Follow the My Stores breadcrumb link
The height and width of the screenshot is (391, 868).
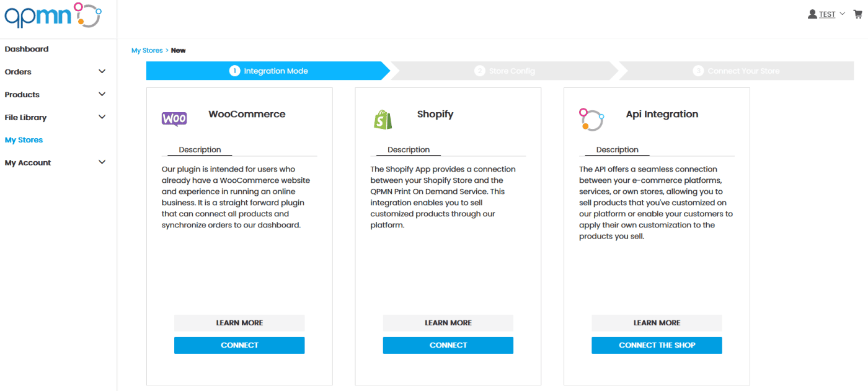click(147, 50)
